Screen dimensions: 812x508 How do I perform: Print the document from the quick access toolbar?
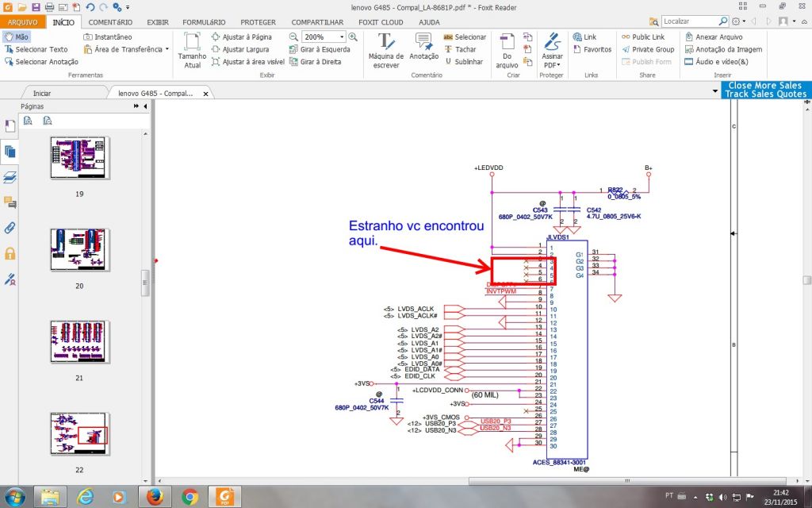click(49, 7)
